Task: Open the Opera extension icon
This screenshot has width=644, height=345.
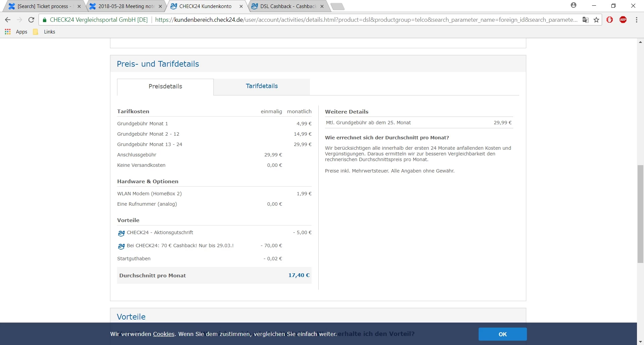Action: coord(610,20)
